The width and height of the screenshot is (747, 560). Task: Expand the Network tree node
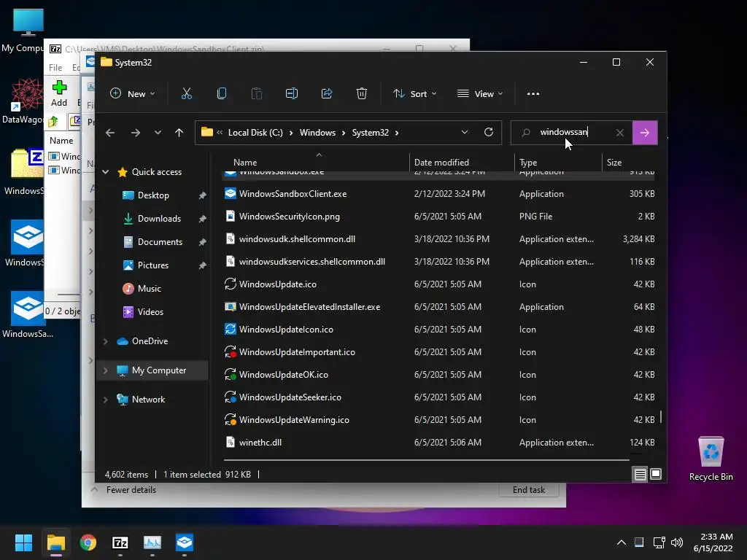(x=106, y=400)
